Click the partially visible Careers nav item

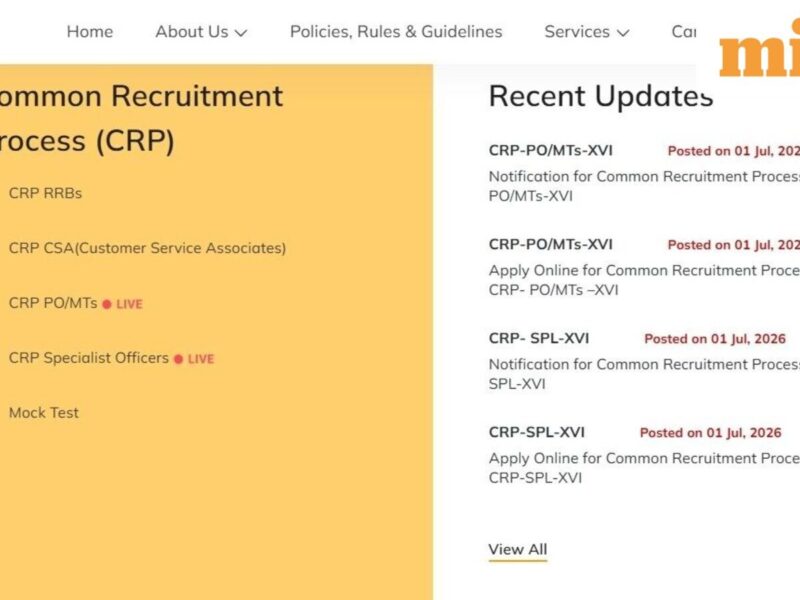tap(684, 32)
